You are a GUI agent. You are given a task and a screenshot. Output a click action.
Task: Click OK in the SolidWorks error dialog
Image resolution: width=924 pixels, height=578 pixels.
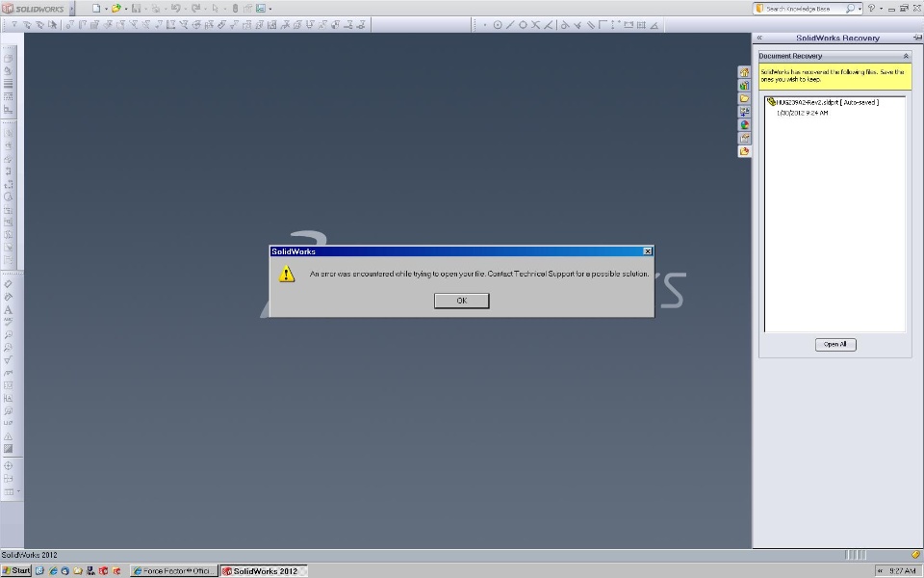[461, 301]
